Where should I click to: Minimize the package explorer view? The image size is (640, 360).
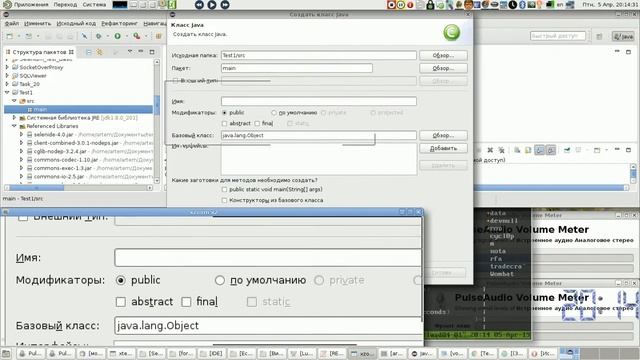pos(141,52)
